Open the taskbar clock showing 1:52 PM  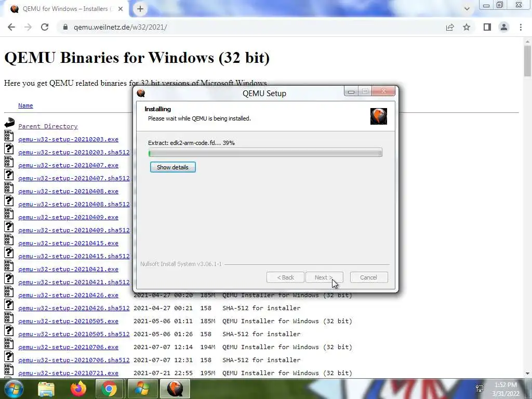coord(506,389)
